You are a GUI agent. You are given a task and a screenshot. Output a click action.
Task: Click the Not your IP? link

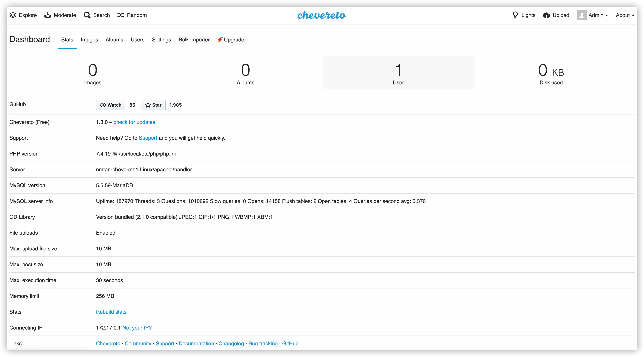pos(137,328)
